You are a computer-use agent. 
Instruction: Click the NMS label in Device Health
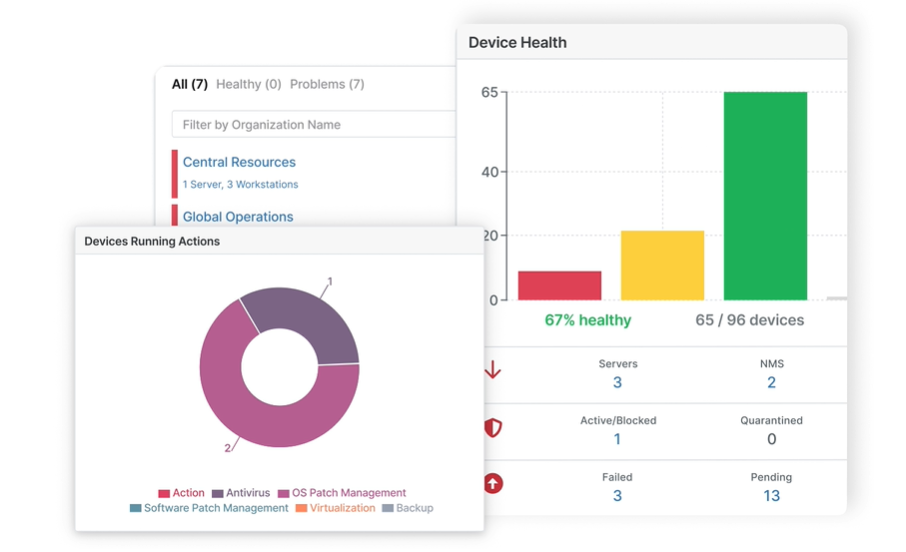click(x=771, y=364)
